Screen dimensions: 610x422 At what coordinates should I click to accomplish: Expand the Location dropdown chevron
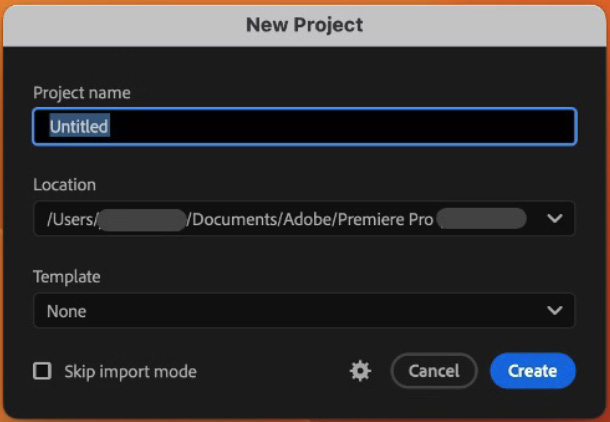555,219
